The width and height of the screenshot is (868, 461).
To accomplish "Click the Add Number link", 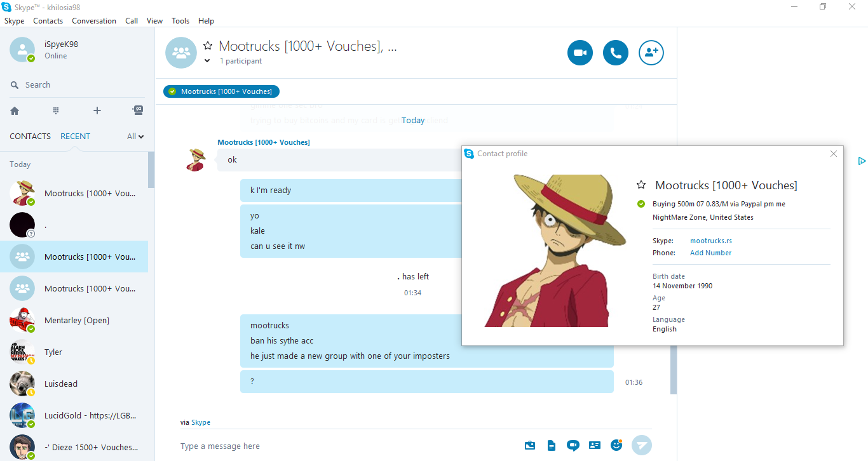I will (x=710, y=253).
